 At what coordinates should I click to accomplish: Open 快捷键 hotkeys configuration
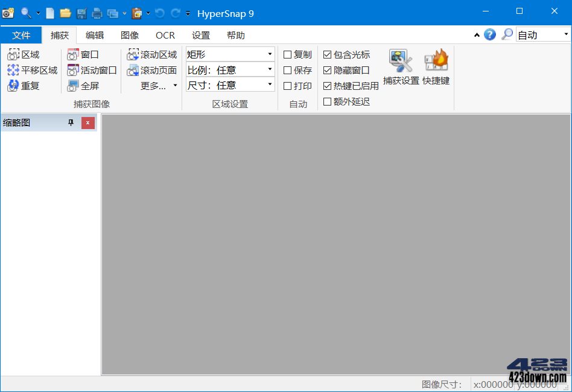tap(436, 67)
